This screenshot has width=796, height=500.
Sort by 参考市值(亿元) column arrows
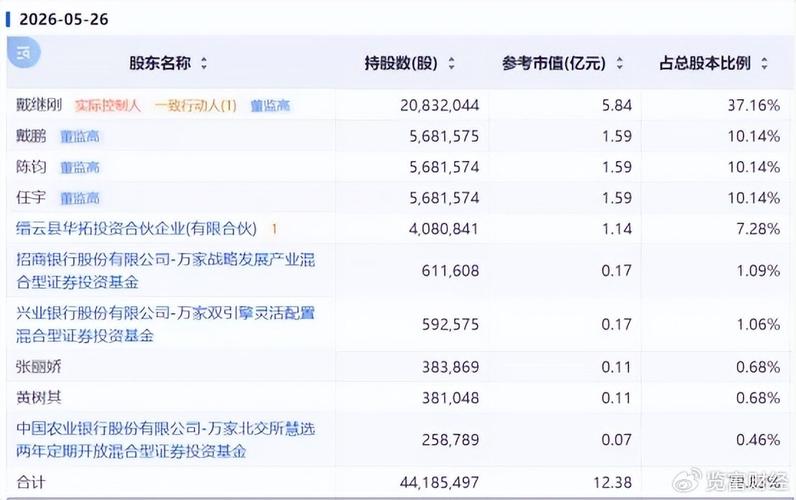[x=619, y=63]
